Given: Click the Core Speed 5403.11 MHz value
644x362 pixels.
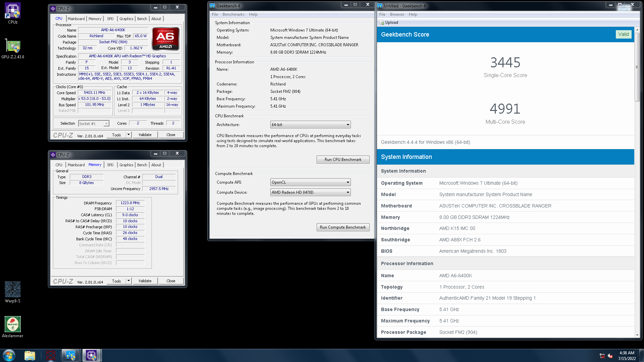Looking at the screenshot, I should tap(95, 93).
